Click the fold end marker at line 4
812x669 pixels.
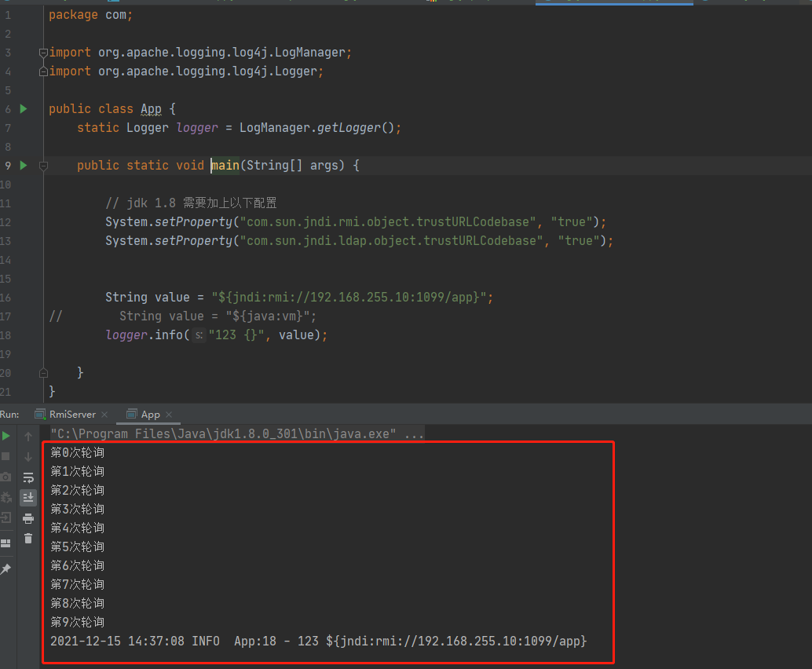click(x=43, y=71)
